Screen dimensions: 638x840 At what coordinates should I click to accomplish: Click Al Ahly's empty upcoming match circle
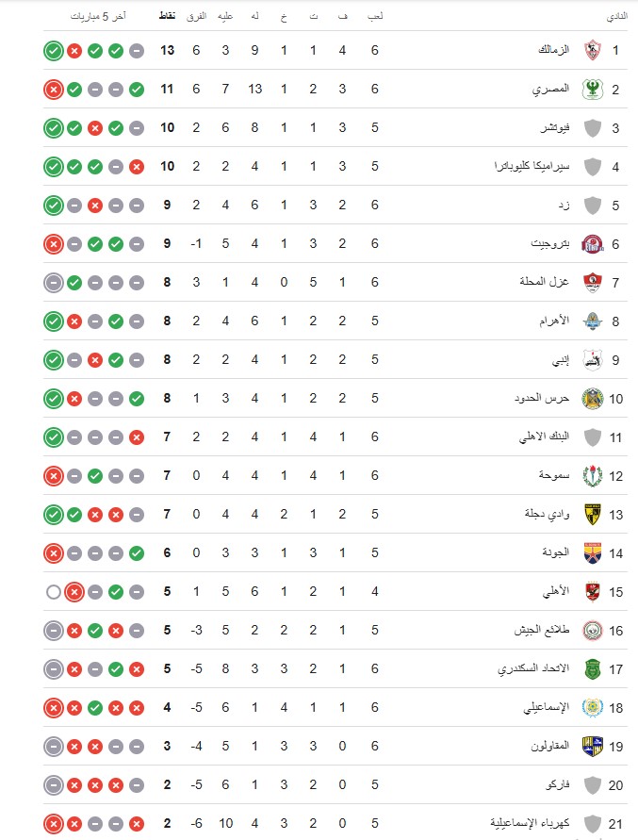tap(54, 592)
